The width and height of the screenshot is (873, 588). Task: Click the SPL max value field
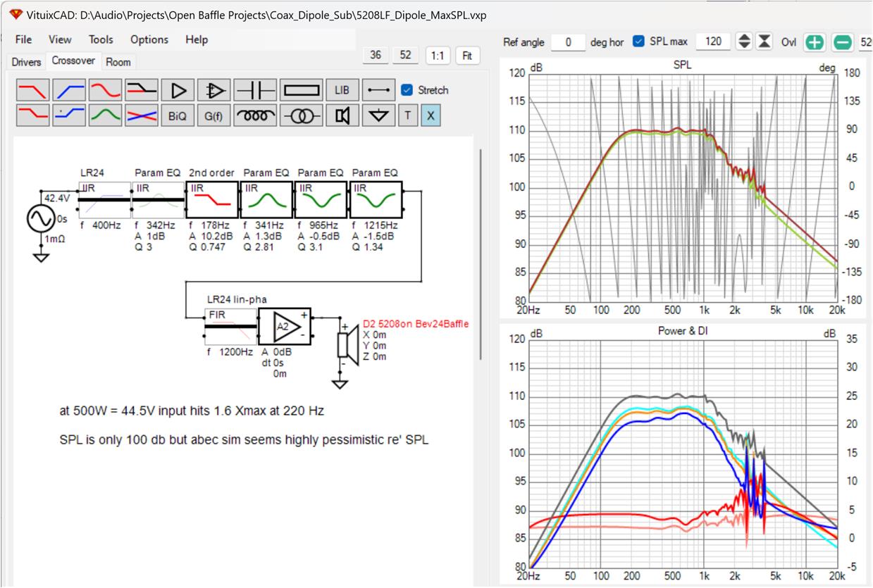point(712,42)
